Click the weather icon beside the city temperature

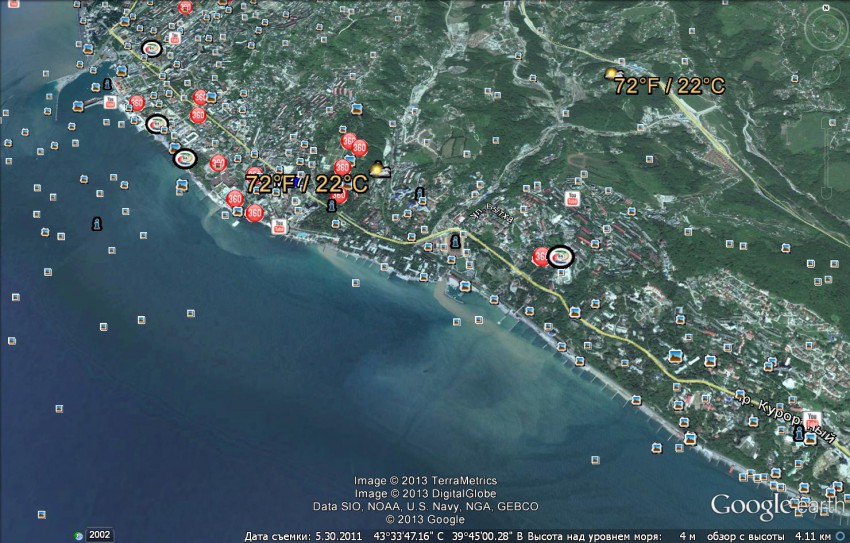(x=380, y=170)
